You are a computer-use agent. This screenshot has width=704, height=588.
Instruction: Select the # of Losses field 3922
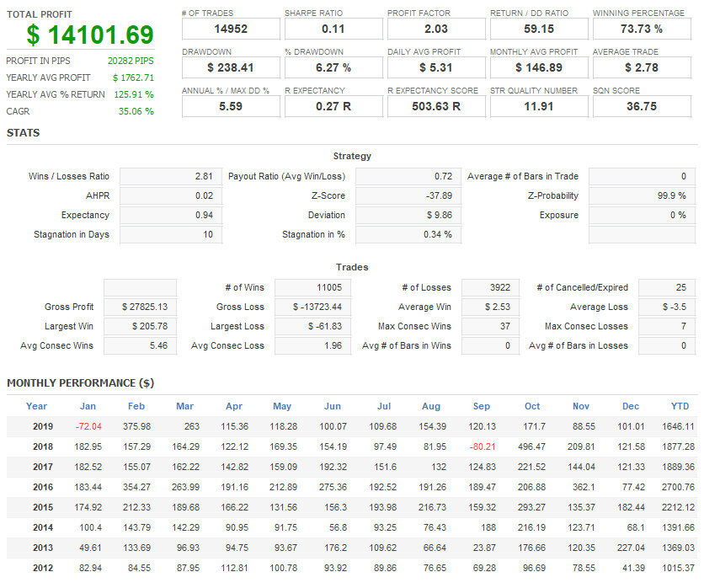(x=491, y=287)
